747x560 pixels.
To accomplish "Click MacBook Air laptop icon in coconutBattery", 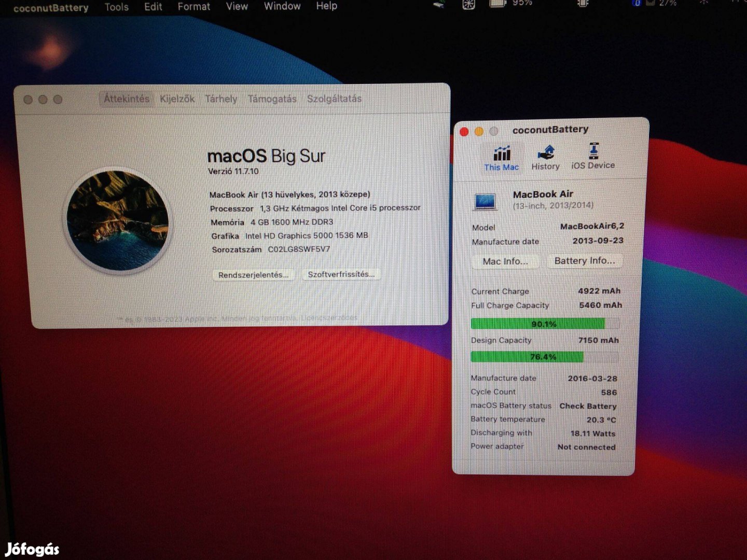I will click(x=486, y=201).
